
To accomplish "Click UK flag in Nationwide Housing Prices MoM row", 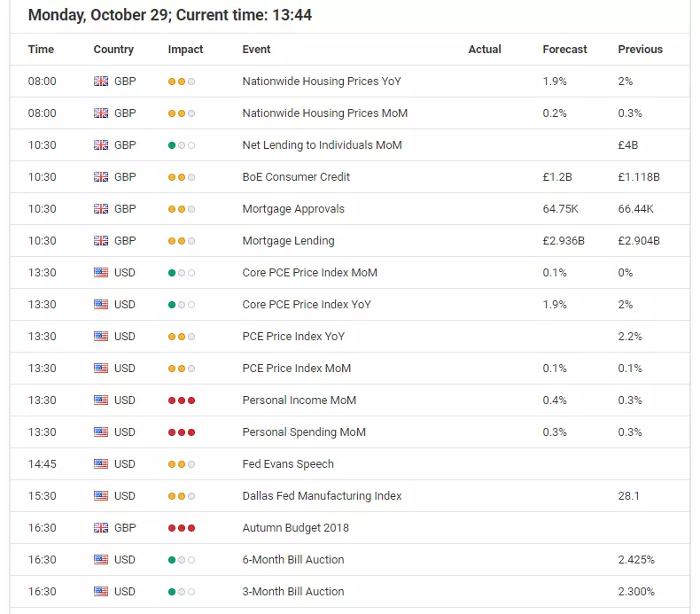I will (x=101, y=113).
